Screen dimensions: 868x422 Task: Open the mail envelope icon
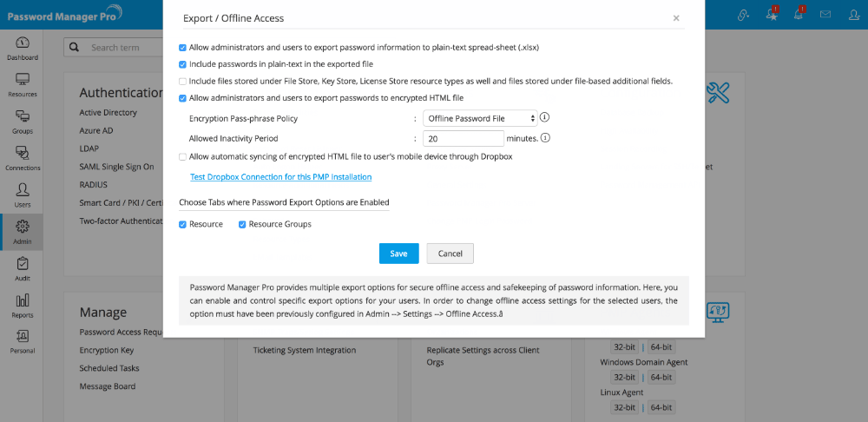825,15
